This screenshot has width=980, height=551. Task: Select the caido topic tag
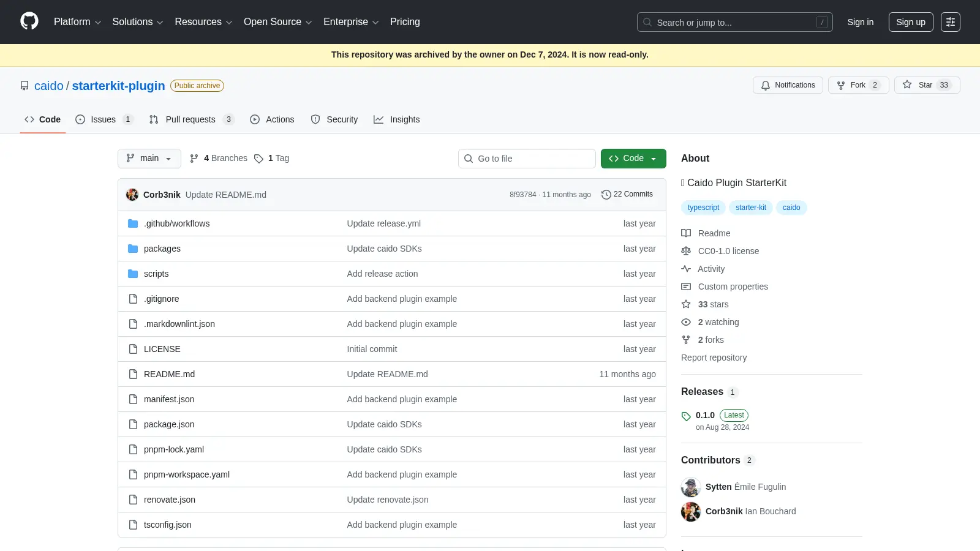pyautogui.click(x=791, y=208)
